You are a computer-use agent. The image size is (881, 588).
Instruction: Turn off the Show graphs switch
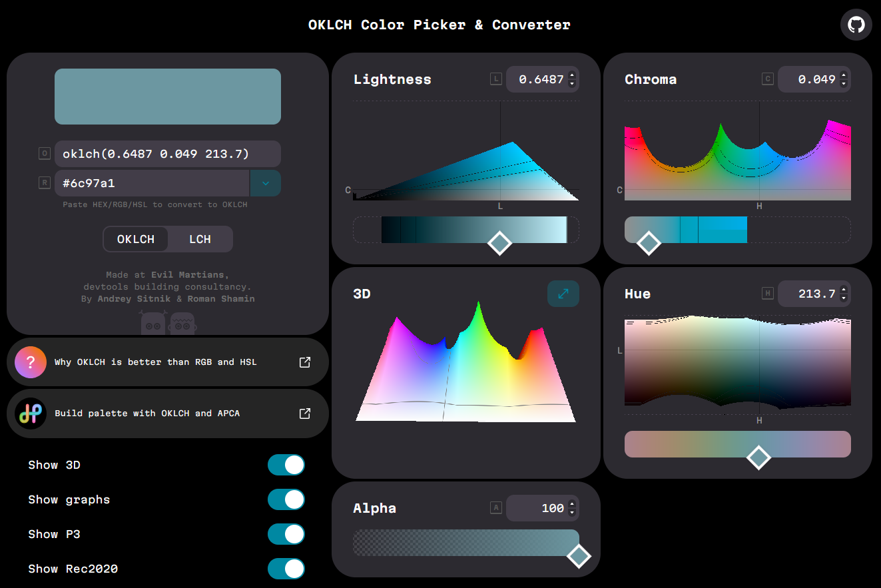(286, 499)
